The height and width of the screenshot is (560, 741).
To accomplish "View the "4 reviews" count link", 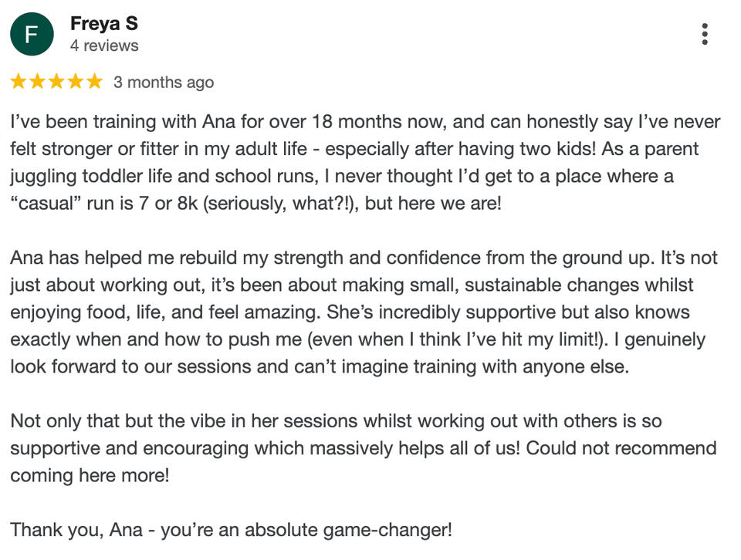I will click(x=104, y=46).
